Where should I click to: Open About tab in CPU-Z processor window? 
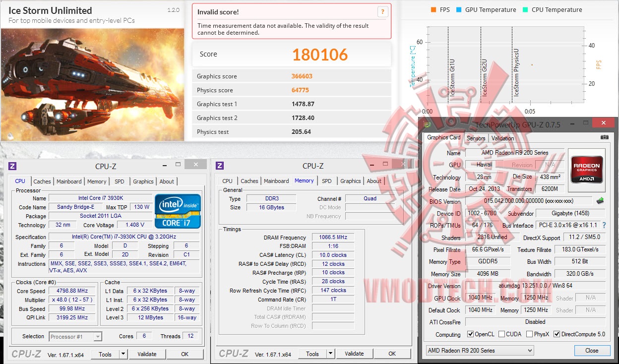click(167, 182)
